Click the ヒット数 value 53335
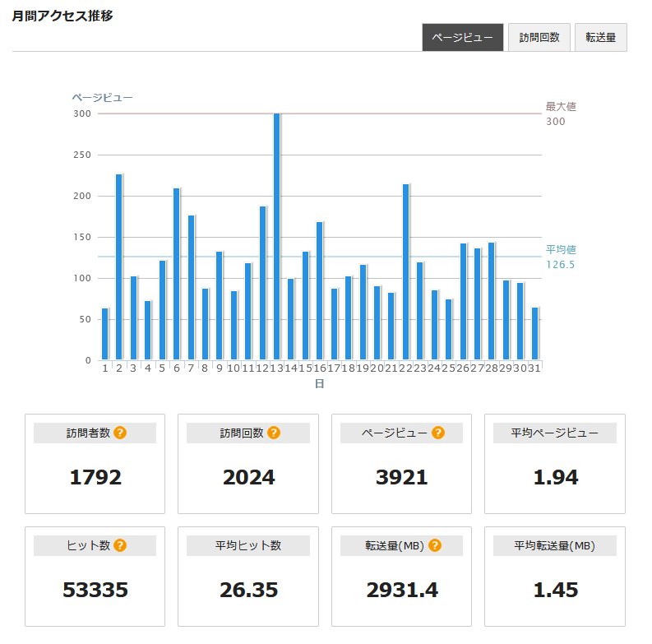652x644 pixels. click(x=95, y=590)
